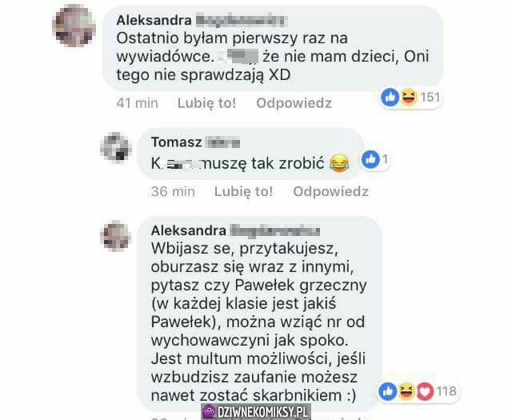The image size is (512, 420).
Task: Open the 151 reactions count
Action: pos(430,98)
